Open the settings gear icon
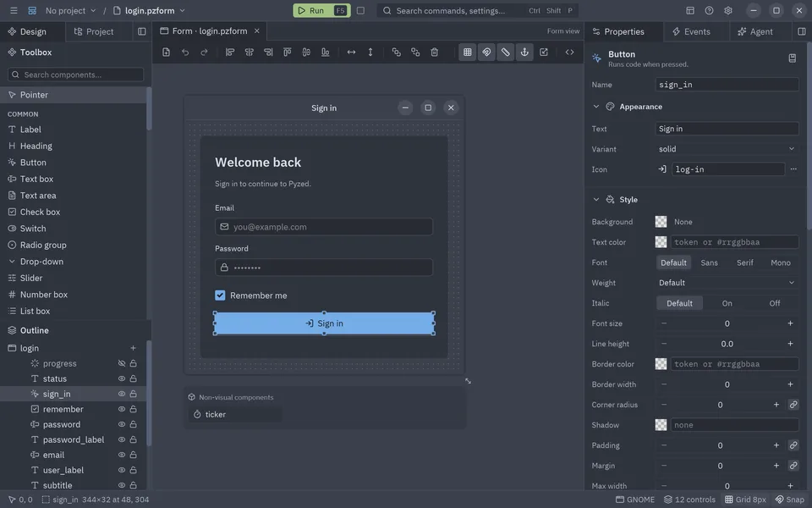This screenshot has width=812, height=508. coord(728,10)
